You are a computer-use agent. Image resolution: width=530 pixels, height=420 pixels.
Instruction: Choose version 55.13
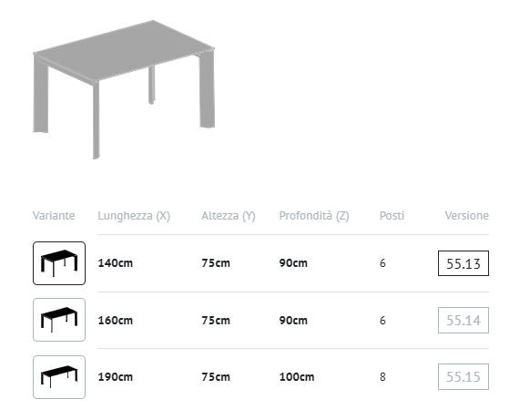point(464,263)
